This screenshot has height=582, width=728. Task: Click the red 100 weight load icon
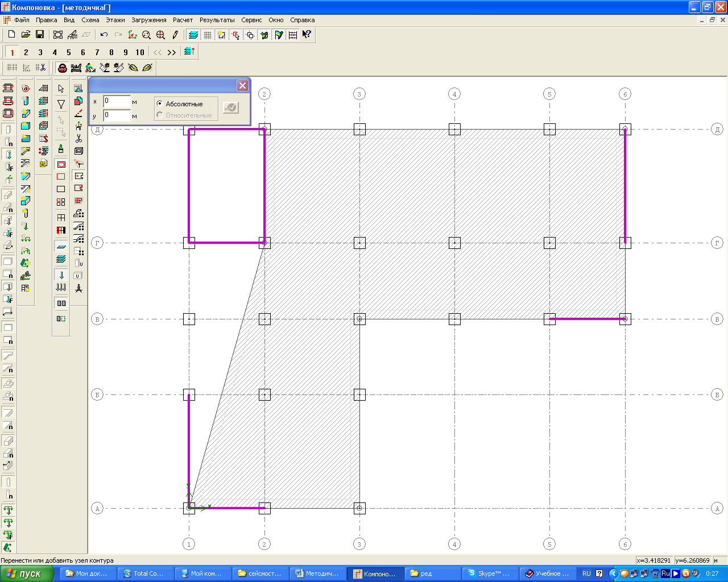[63, 68]
